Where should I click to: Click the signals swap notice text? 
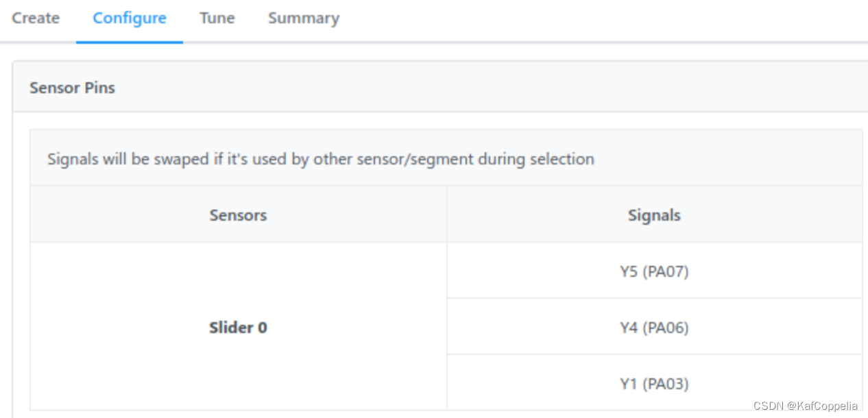coord(320,160)
